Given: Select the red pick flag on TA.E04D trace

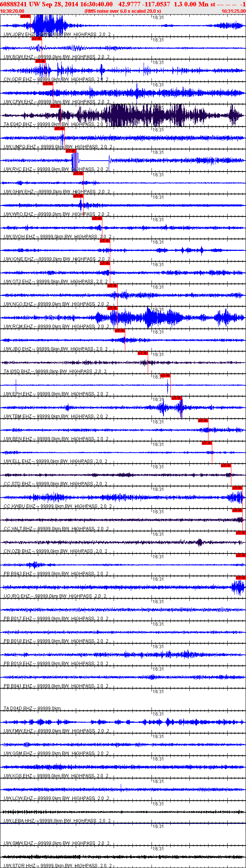Looking at the screenshot, I should pyautogui.click(x=55, y=106).
